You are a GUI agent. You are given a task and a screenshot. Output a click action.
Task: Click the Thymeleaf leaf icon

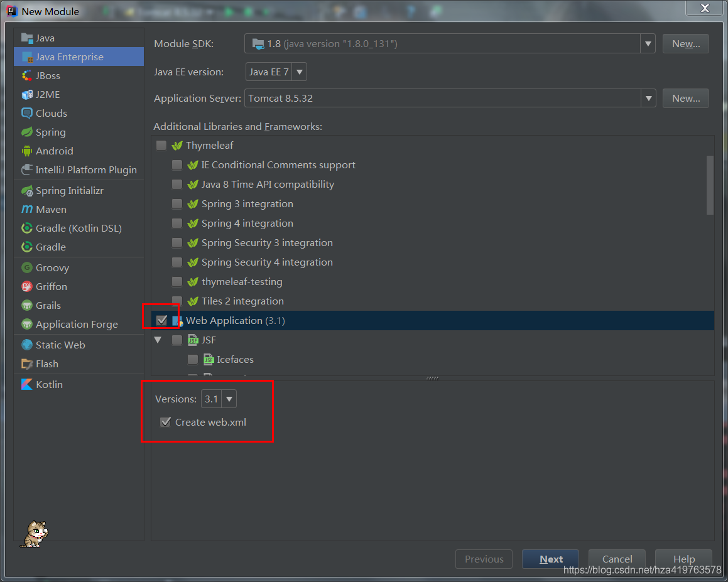177,146
